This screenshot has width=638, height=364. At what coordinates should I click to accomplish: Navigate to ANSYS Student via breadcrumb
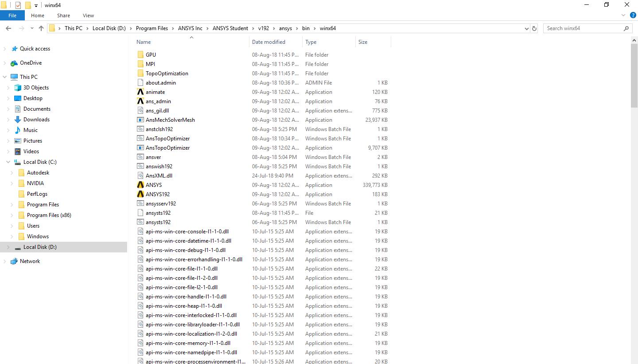[230, 28]
